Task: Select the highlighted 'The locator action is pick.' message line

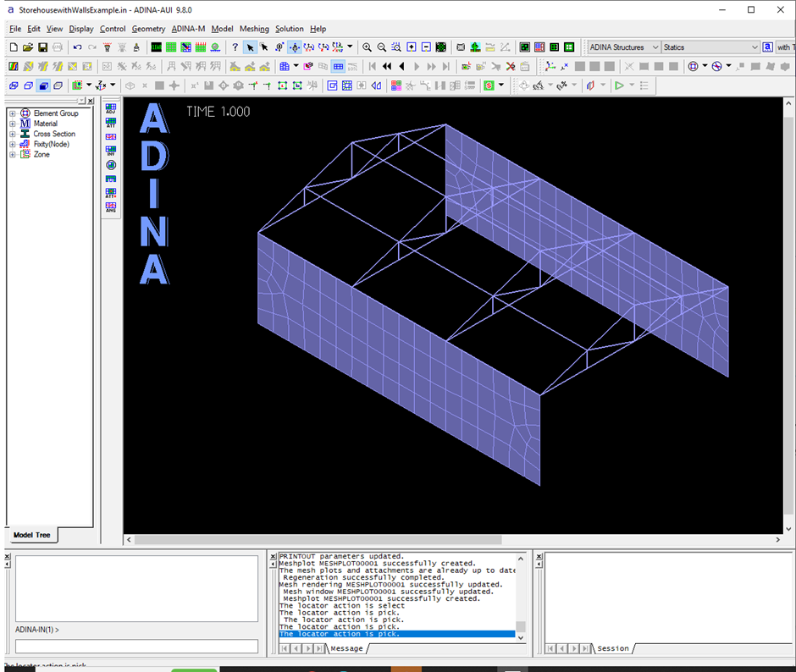Action: point(397,634)
